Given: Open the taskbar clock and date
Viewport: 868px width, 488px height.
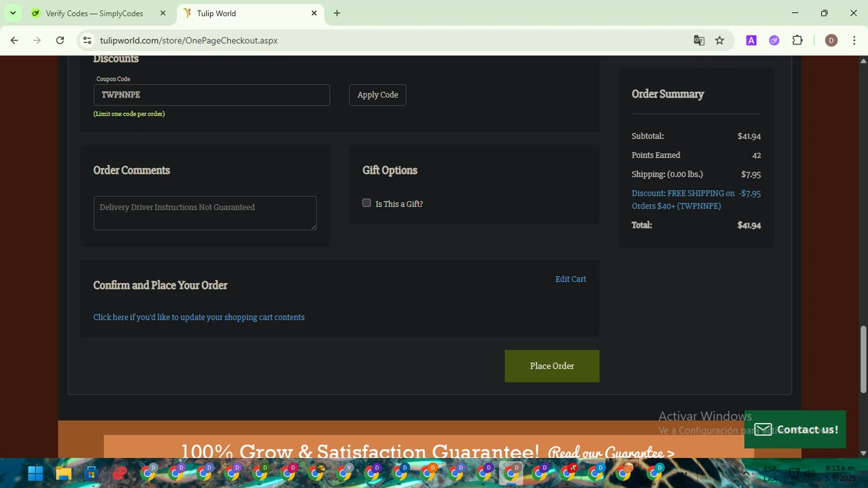Looking at the screenshot, I should [841, 474].
